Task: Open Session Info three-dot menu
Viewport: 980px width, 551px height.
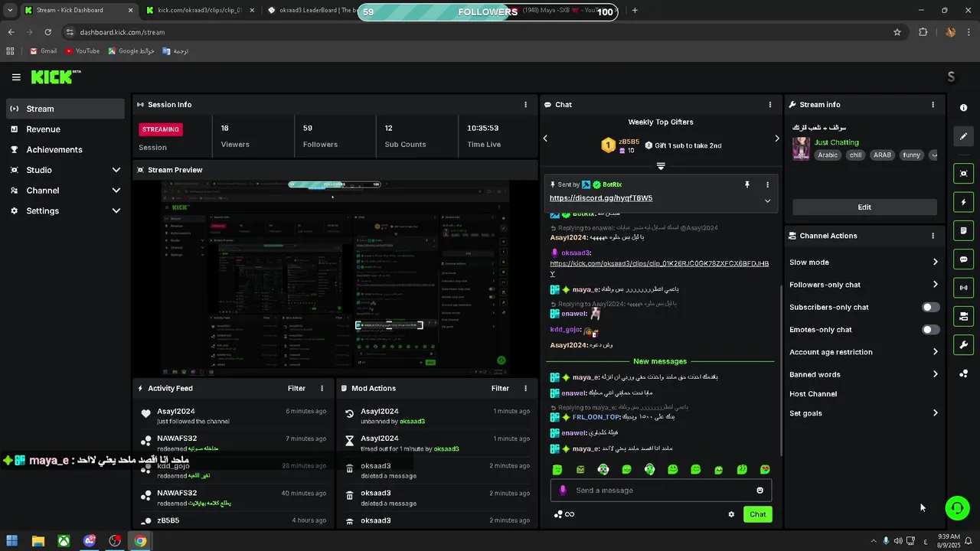Action: (525, 105)
